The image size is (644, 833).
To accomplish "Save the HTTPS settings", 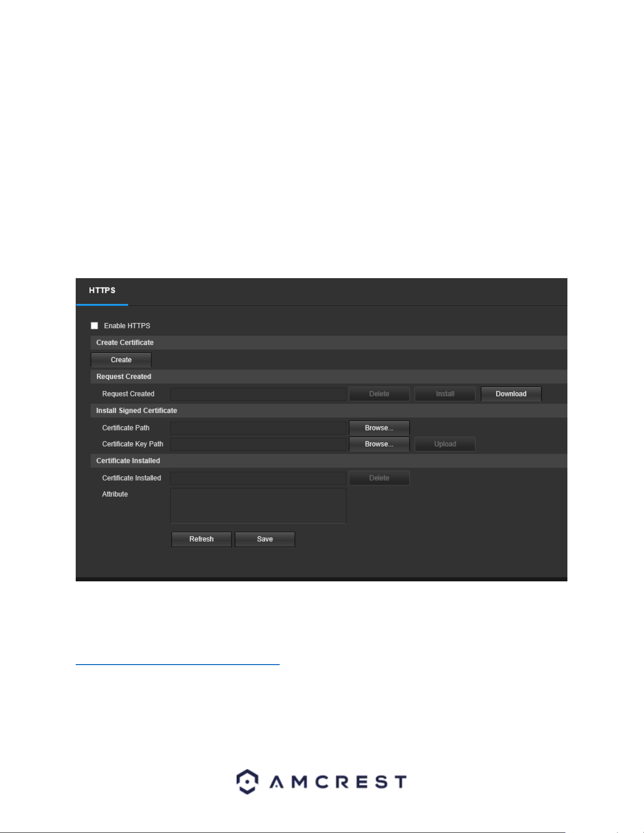I will [x=265, y=539].
